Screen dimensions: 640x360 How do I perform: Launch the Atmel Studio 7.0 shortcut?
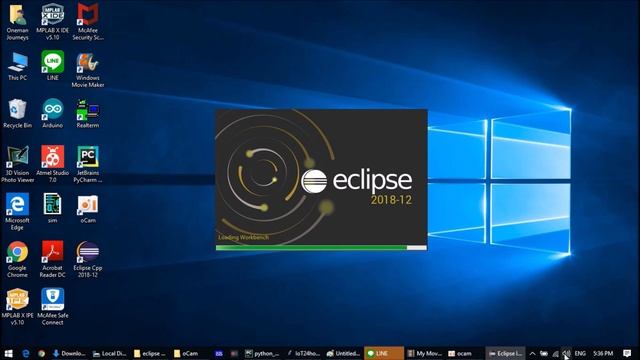(x=53, y=164)
